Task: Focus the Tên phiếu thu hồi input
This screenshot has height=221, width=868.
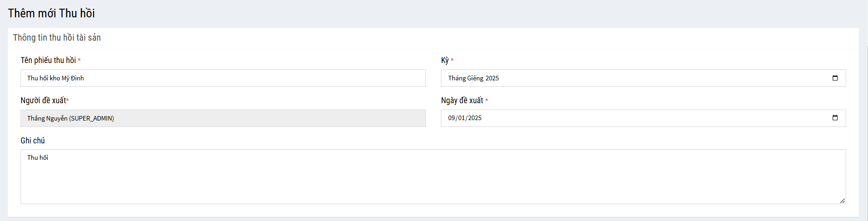Action: tap(223, 78)
